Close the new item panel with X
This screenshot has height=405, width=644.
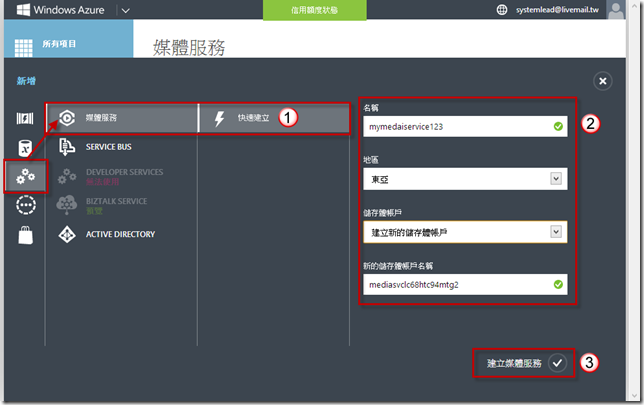[x=603, y=81]
